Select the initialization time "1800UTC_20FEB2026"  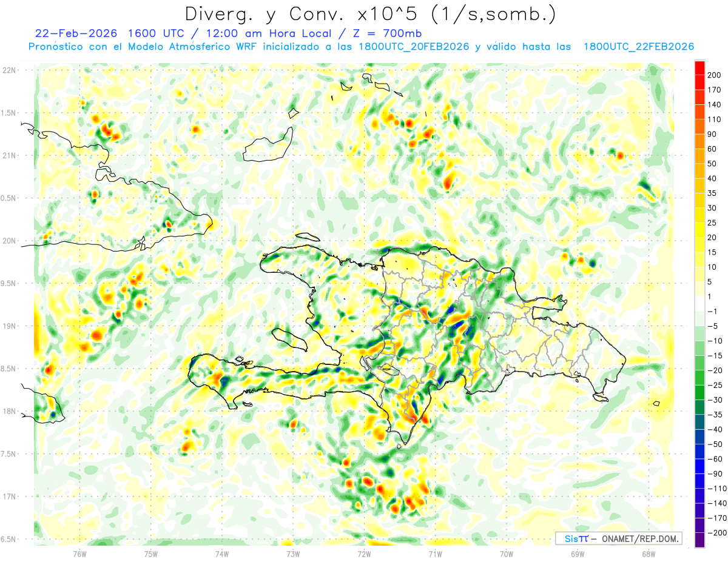pyautogui.click(x=413, y=47)
